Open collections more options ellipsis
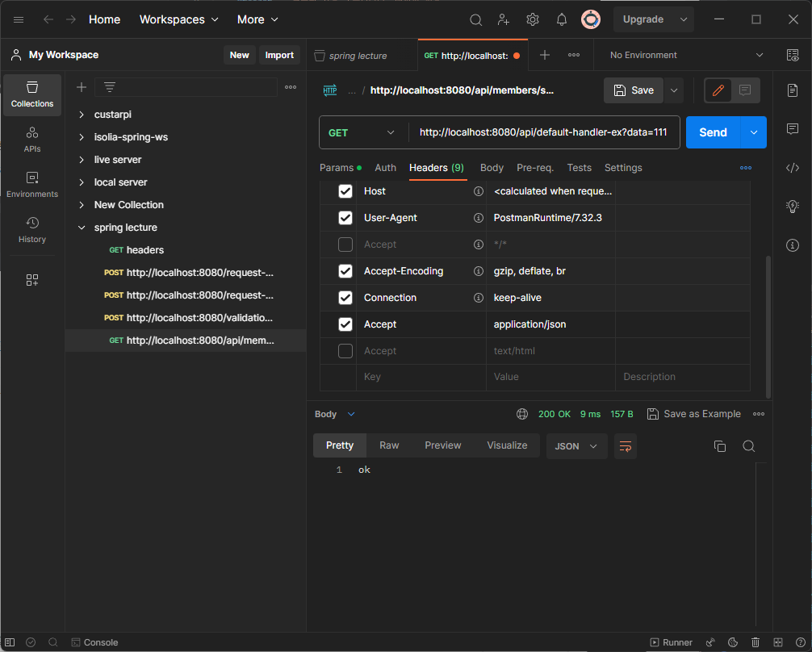812x652 pixels. [x=291, y=87]
